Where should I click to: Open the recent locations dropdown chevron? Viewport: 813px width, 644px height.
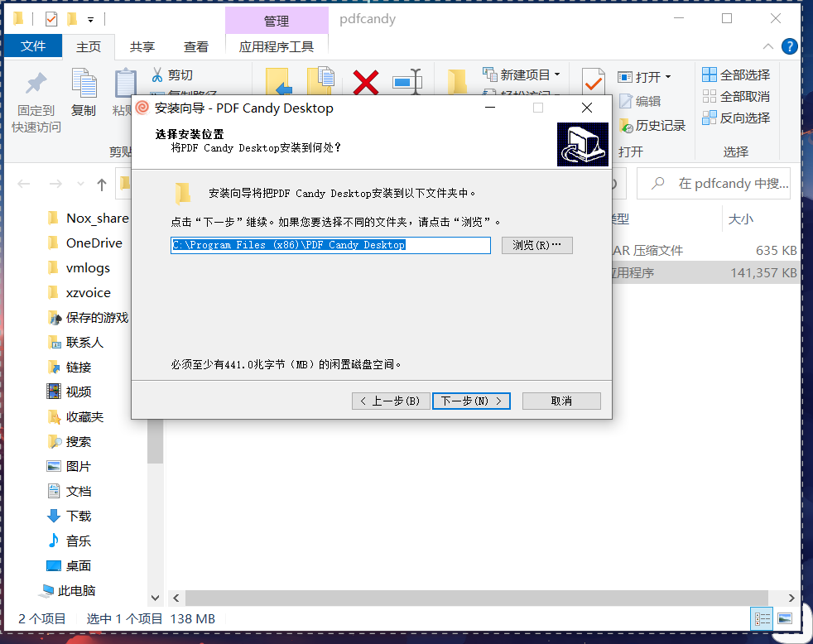pyautogui.click(x=80, y=184)
